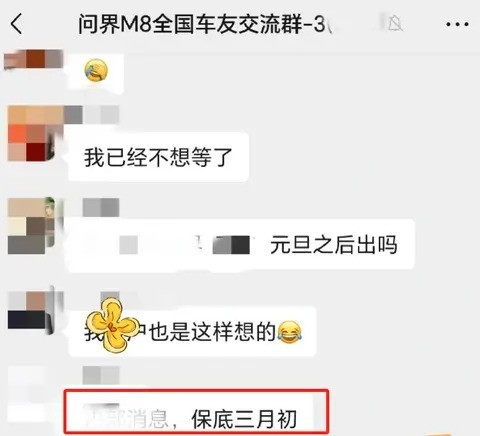The height and width of the screenshot is (436, 480).
Task: Select message ending 也是这样想的
Action: tap(192, 332)
